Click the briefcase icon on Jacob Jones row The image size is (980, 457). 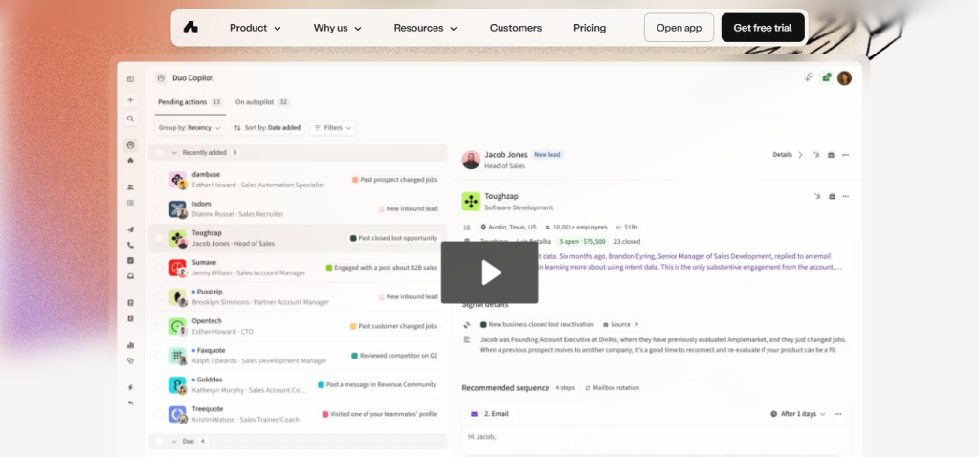[832, 155]
